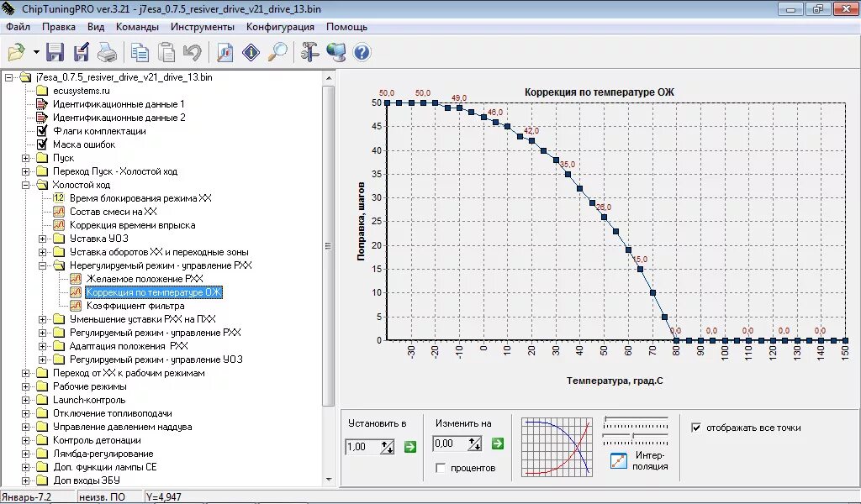Expand the Пуск folder
Image resolution: width=861 pixels, height=504 pixels.
[x=26, y=158]
